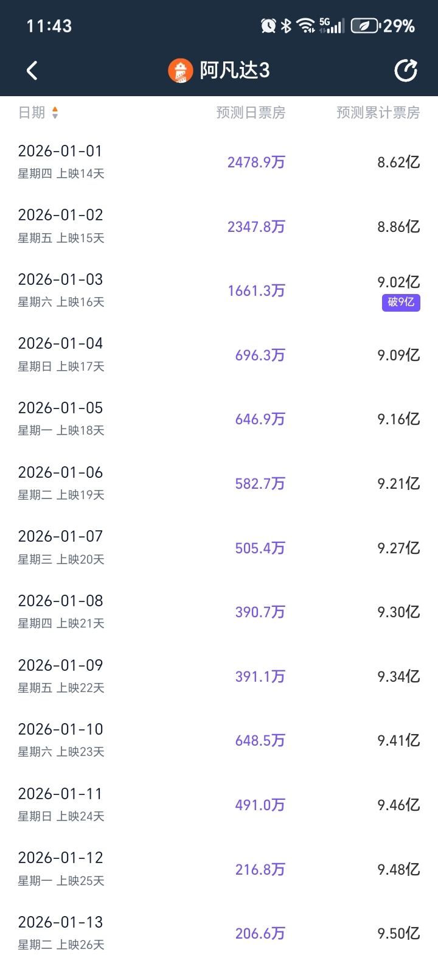Tap the share icon in header
This screenshot has height=980, width=438.
pyautogui.click(x=406, y=71)
